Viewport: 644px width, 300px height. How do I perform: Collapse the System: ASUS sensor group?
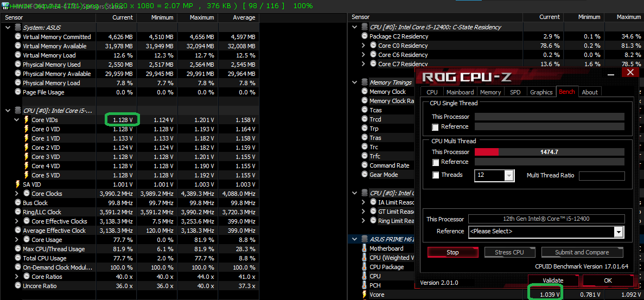tap(9, 28)
